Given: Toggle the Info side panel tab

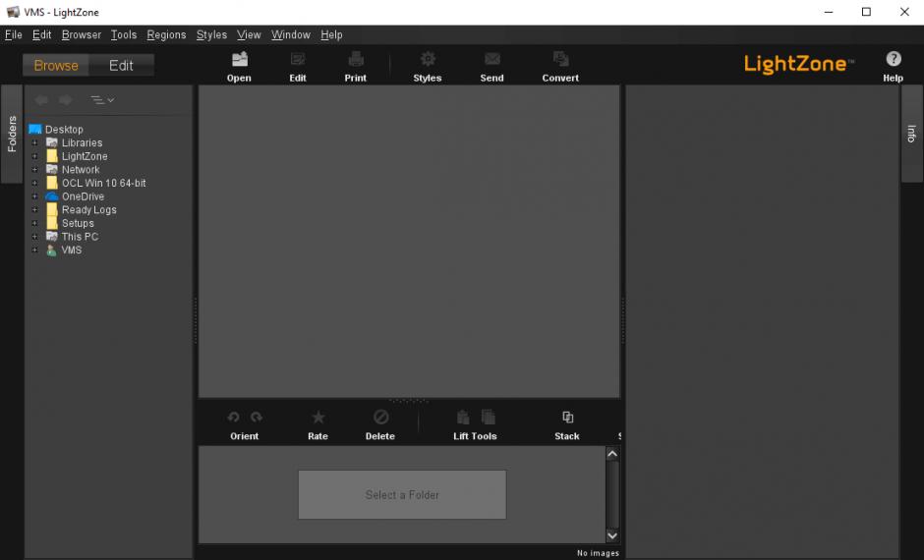Looking at the screenshot, I should [911, 134].
